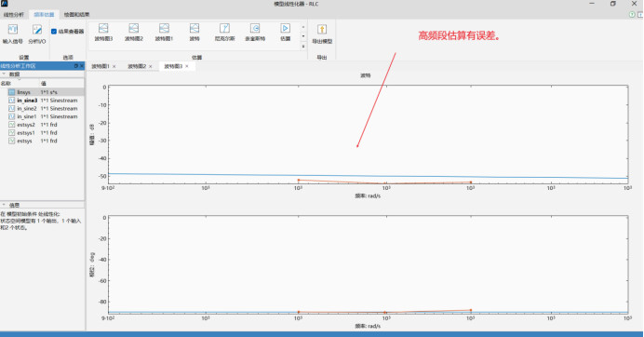Click the '1*1 frd' value of estsys2
Viewport: 644px width, 337px height.
[x=49, y=125]
